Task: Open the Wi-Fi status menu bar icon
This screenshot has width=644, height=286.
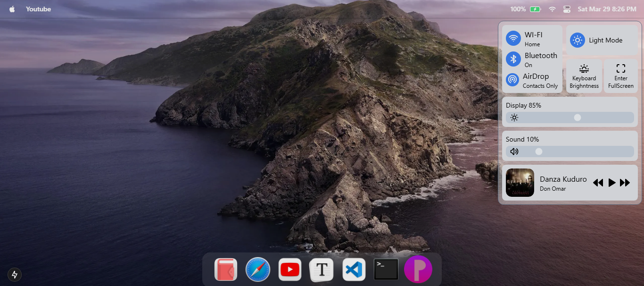Action: click(x=552, y=9)
